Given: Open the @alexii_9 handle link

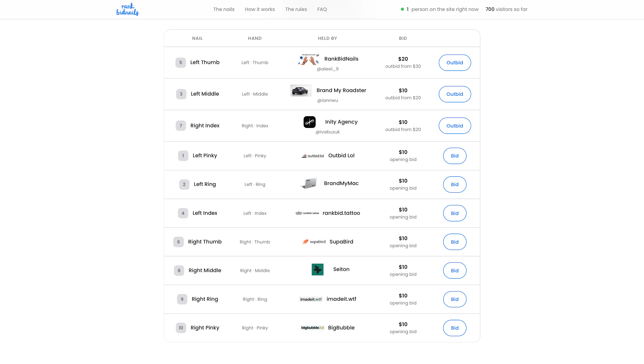Looking at the screenshot, I should tap(327, 69).
